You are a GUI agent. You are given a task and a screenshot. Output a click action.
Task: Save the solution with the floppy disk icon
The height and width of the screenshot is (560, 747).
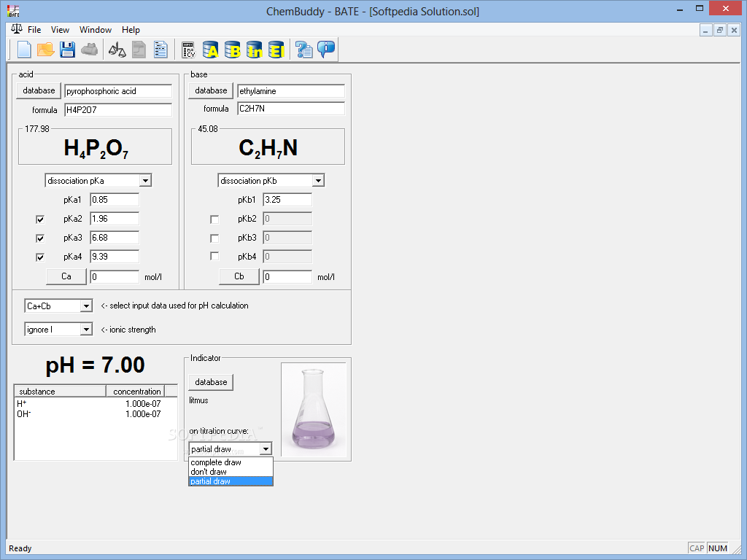point(67,50)
